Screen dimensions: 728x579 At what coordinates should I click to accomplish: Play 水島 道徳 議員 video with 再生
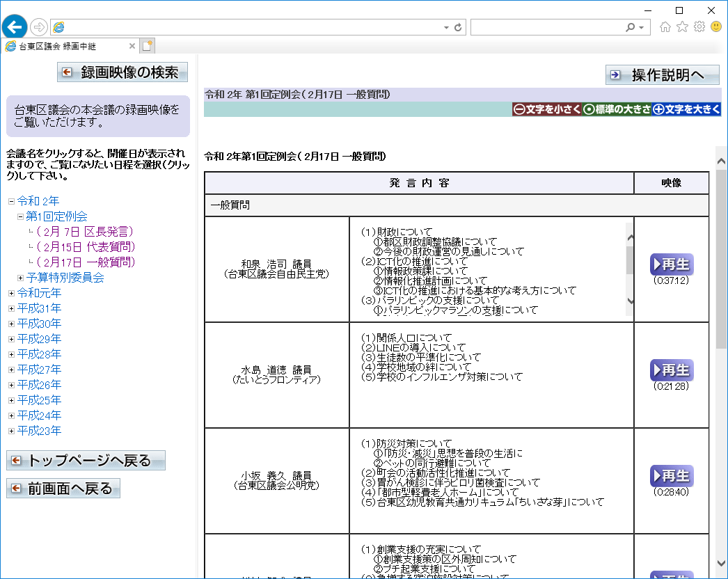point(672,370)
